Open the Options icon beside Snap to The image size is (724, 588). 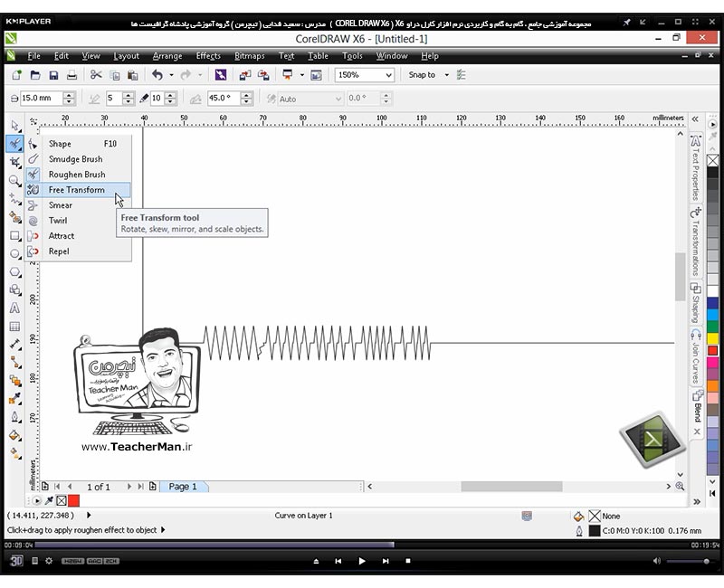coord(462,75)
